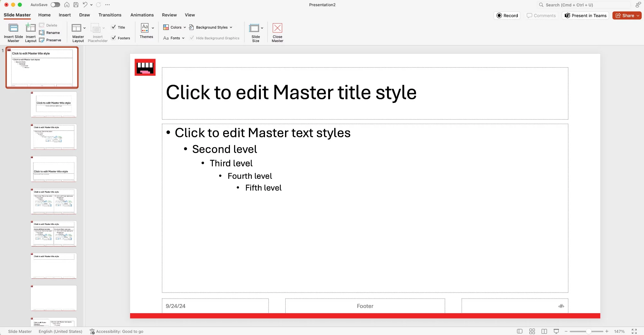Image resolution: width=644 pixels, height=335 pixels.
Task: Expand the Master Layout dropdown arrow
Action: point(84,28)
